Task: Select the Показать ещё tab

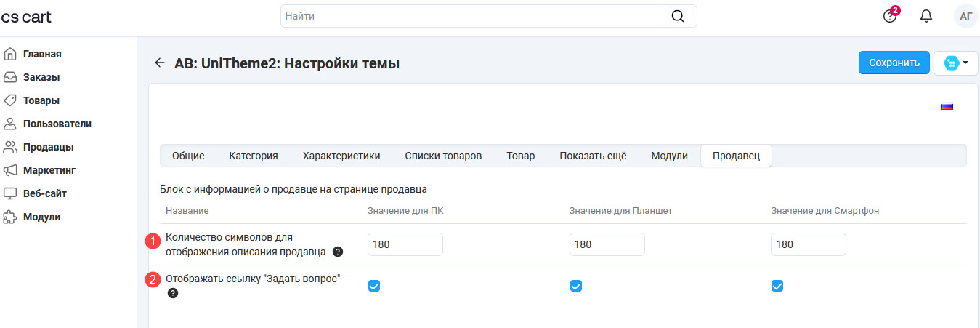Action: tap(593, 156)
